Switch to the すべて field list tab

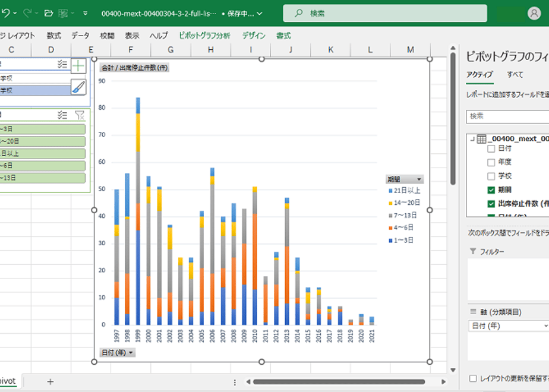point(515,75)
